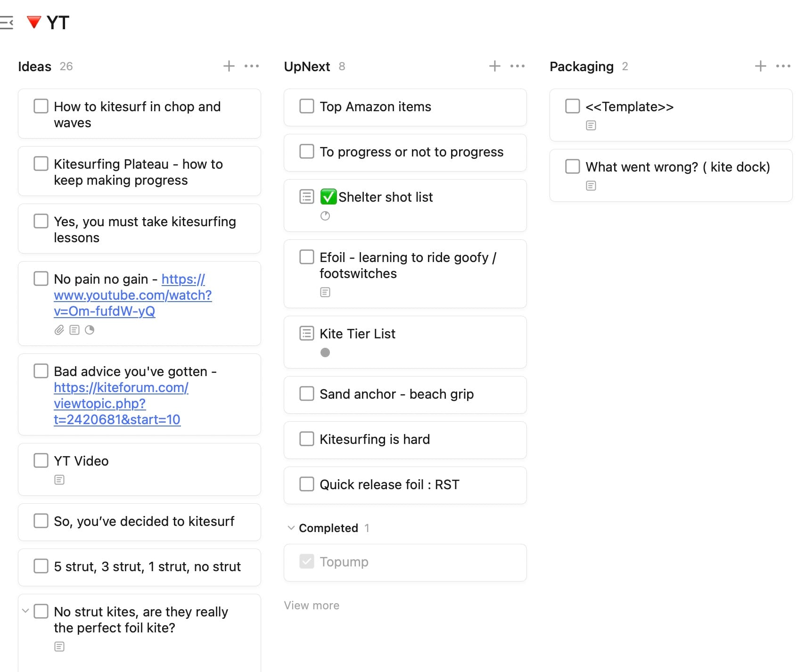Screen dimensions: 805x672
Task: Open the note icon under YT Video
Action: pos(59,480)
